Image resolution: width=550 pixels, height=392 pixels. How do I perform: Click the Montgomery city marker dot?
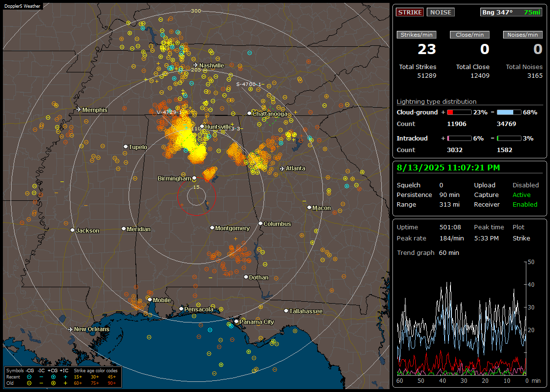(212, 228)
